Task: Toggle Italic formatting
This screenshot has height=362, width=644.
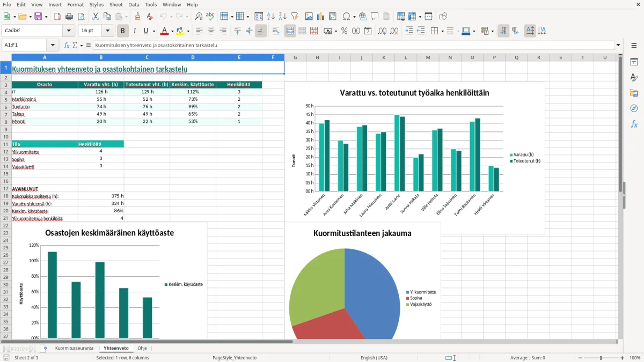Action: (x=135, y=31)
